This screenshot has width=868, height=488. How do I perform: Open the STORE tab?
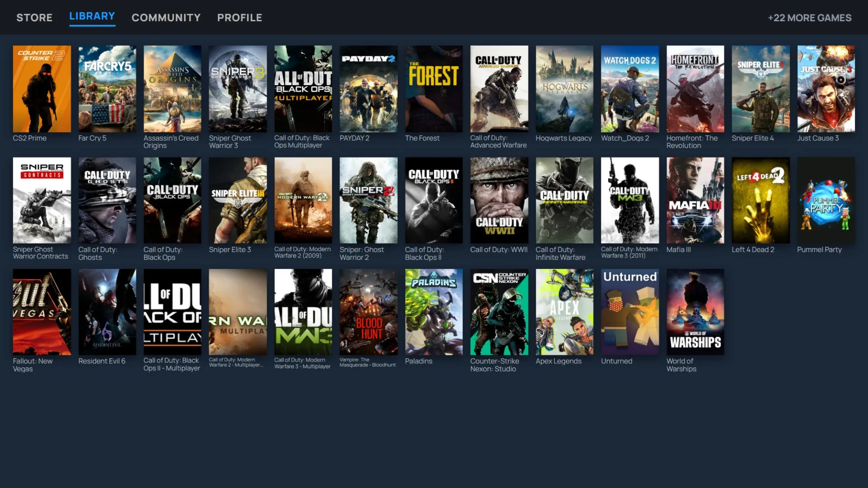click(34, 18)
